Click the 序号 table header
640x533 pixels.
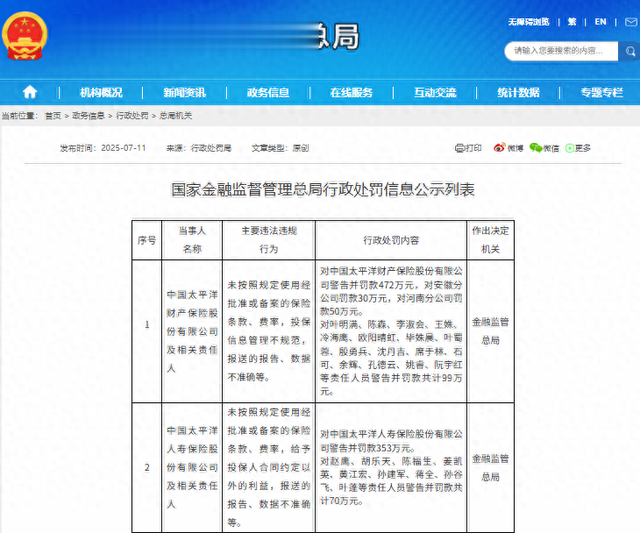coord(147,240)
